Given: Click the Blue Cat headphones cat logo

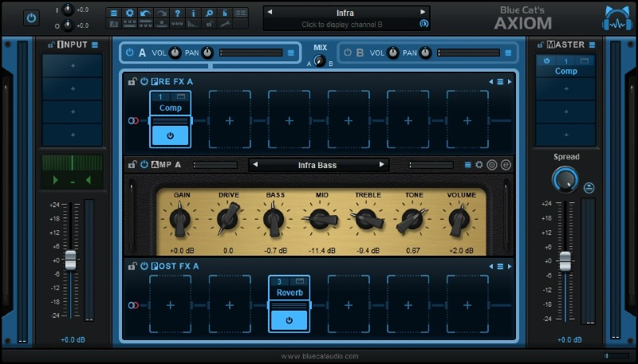Looking at the screenshot, I should pyautogui.click(x=616, y=18).
